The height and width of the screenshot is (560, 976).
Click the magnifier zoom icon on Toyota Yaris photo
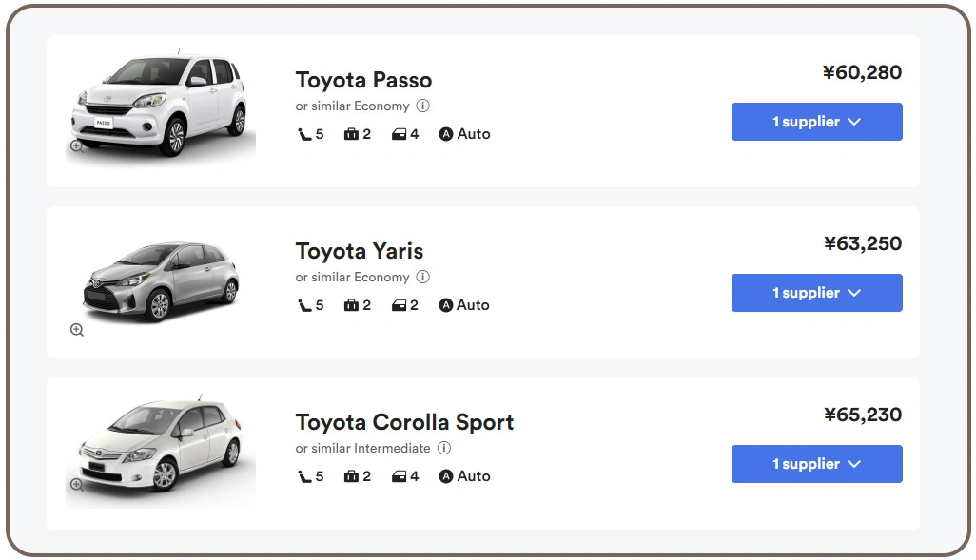(x=76, y=330)
